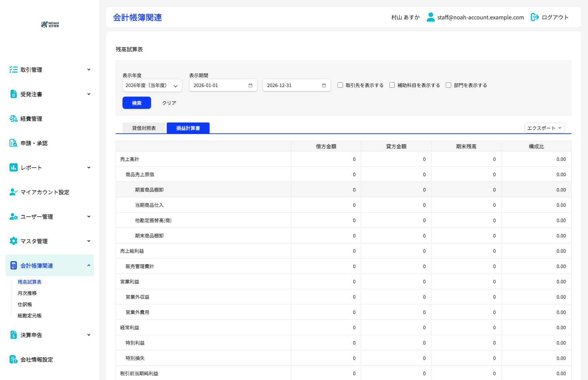Click the 当期商品仕入 row label
The height and width of the screenshot is (380, 588).
[x=149, y=205]
